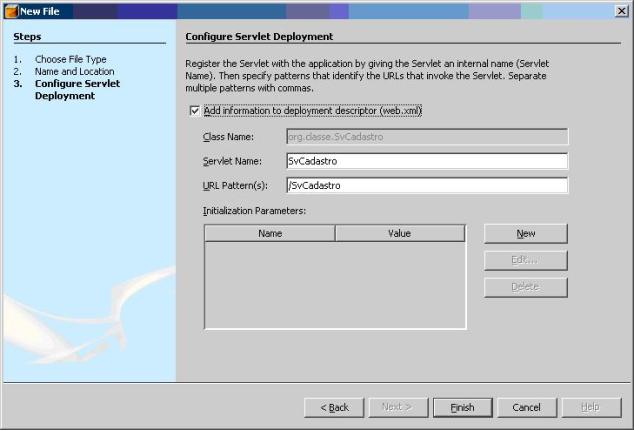Go back with the < Back button
Image resolution: width=634 pixels, height=430 pixels.
[334, 407]
